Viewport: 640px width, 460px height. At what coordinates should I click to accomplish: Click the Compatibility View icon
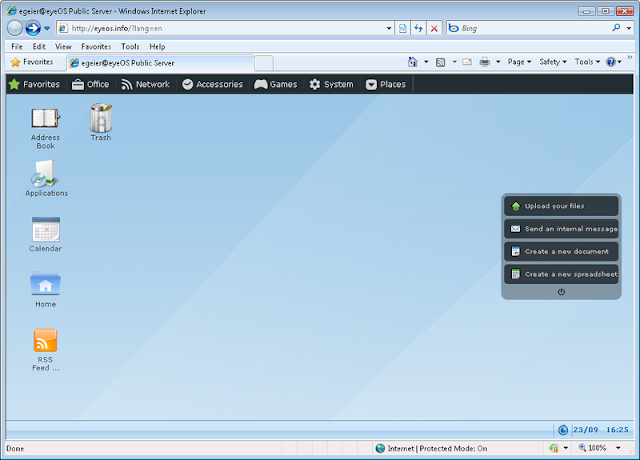point(403,28)
